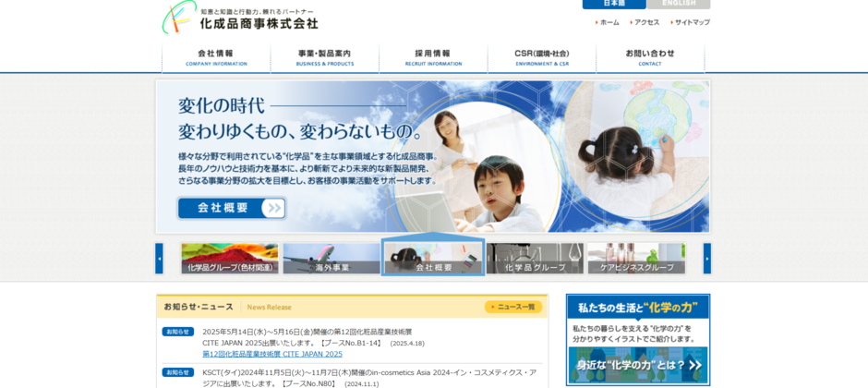Click the 変化の時代 headline text

point(222,104)
